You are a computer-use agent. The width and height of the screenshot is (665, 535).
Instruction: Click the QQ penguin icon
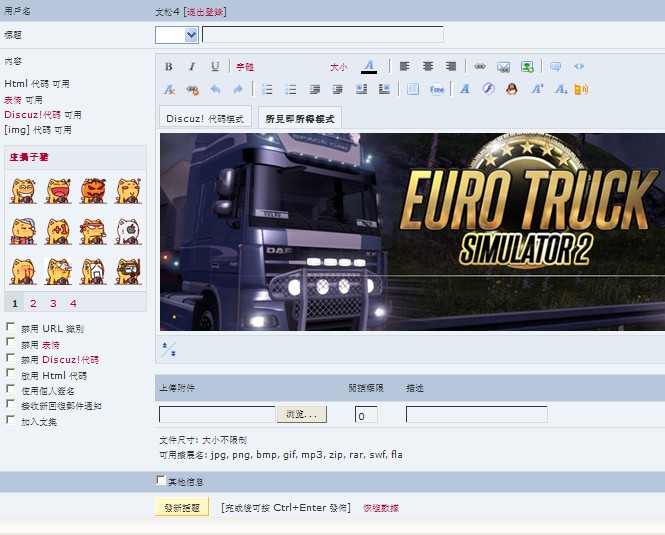tap(511, 89)
